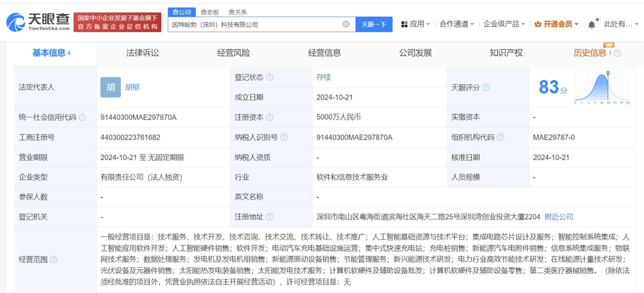
Task: Expand the 合作通道 dropdown
Action: point(457,24)
